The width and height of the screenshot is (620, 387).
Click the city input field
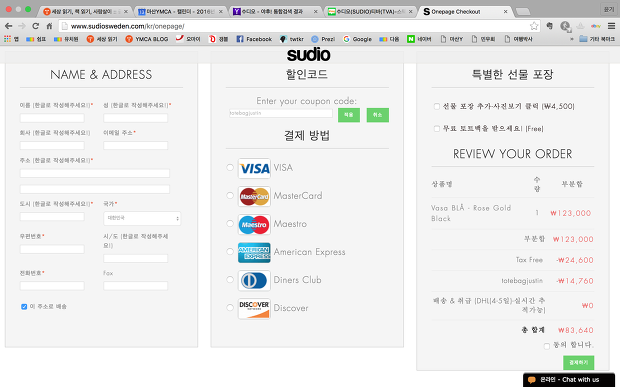click(52, 217)
